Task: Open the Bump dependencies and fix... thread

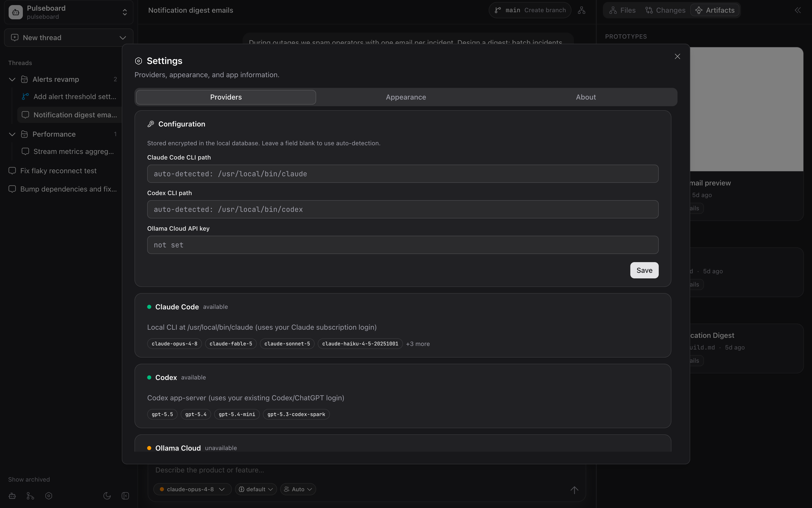Action: click(x=69, y=189)
